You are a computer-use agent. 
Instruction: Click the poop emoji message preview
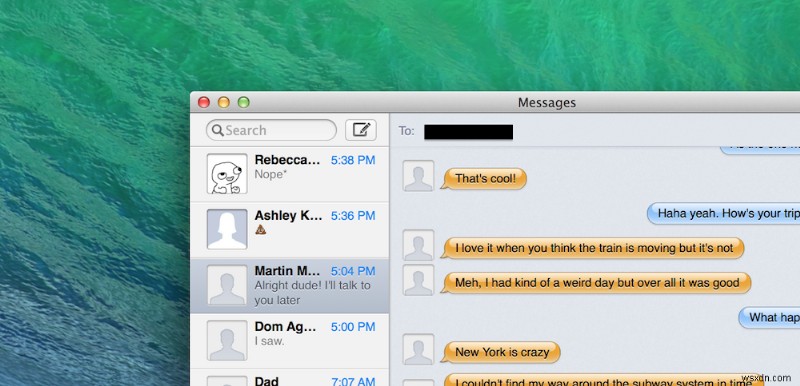click(261, 230)
